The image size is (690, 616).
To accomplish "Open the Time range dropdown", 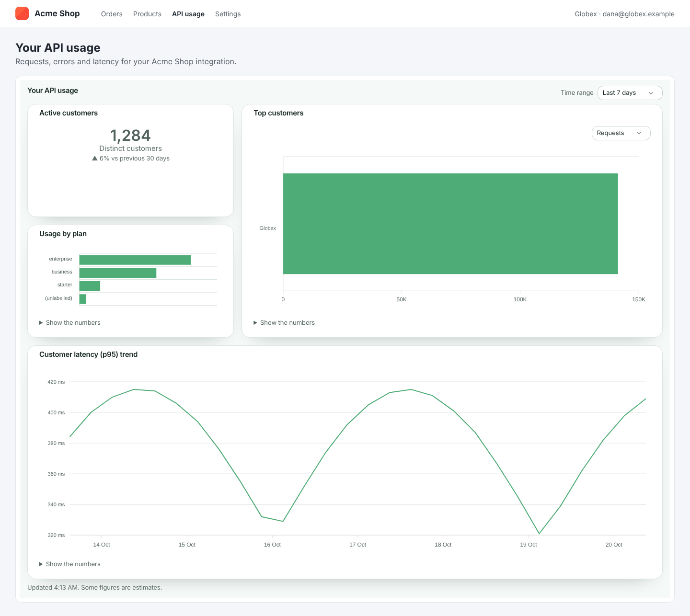I will click(x=630, y=93).
